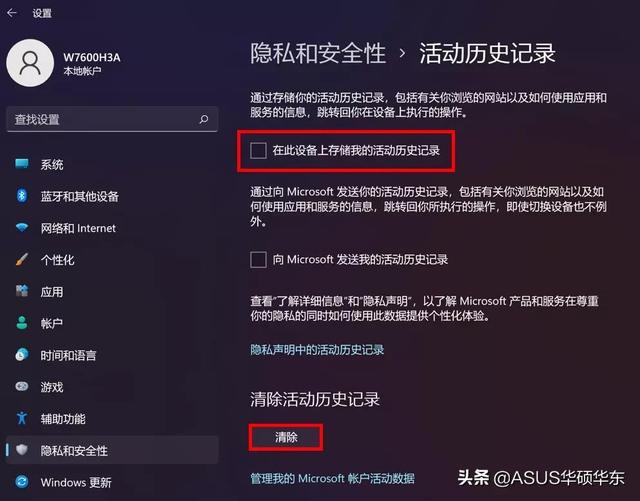The width and height of the screenshot is (640, 501).
Task: Click the 清除 button
Action: point(286,437)
